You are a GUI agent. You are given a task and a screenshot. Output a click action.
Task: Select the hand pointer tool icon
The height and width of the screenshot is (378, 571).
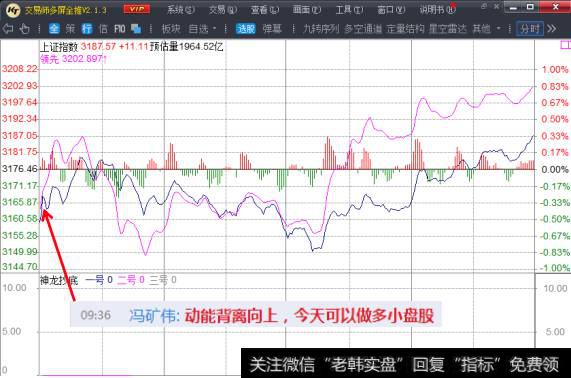click(24, 28)
